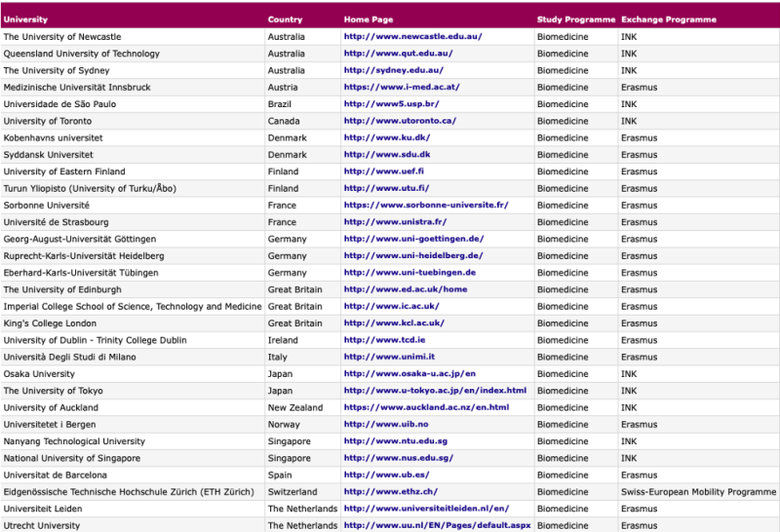Open the sorbonne-universite.fr link
The width and height of the screenshot is (780, 532).
[426, 205]
